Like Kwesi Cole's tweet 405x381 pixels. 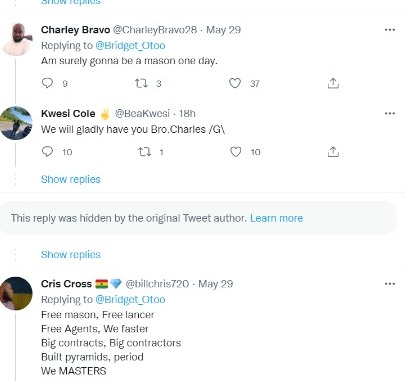coord(235,152)
